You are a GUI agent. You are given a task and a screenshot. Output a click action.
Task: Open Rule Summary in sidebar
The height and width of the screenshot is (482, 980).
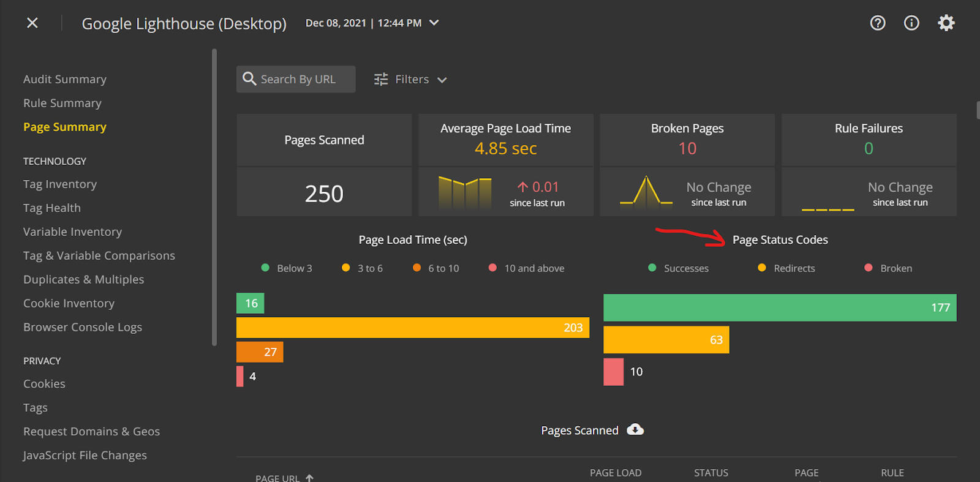(62, 103)
